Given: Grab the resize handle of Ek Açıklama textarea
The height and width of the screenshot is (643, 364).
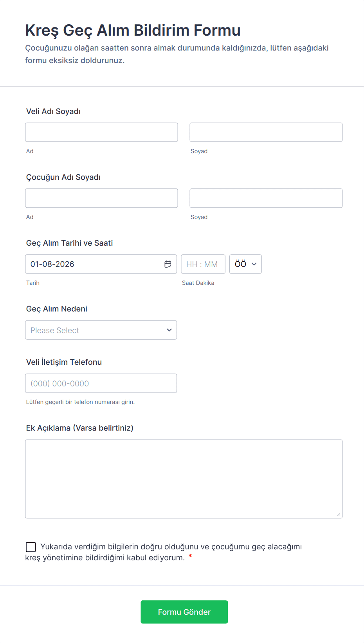Looking at the screenshot, I should (x=338, y=514).
